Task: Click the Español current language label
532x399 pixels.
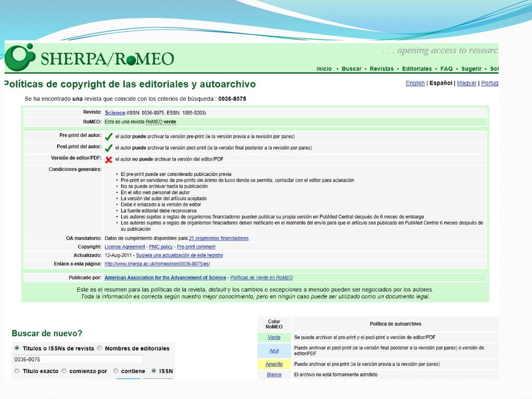Action: 441,83
